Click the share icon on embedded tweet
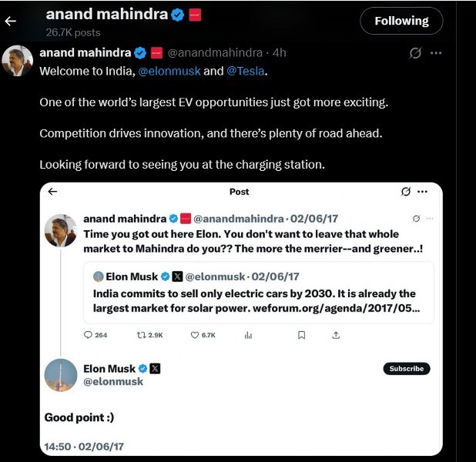 [336, 335]
